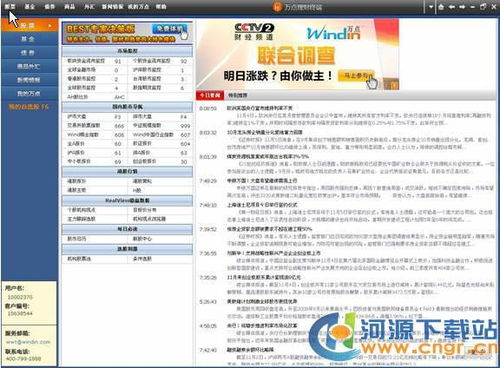Open the news headline timestamped 7:35:26
This screenshot has height=368, width=500.
264,277
